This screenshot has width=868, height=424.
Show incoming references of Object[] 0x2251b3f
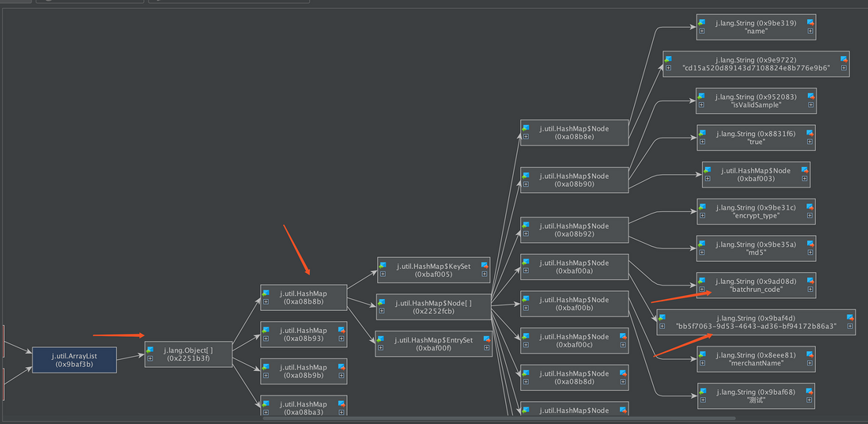[150, 350]
